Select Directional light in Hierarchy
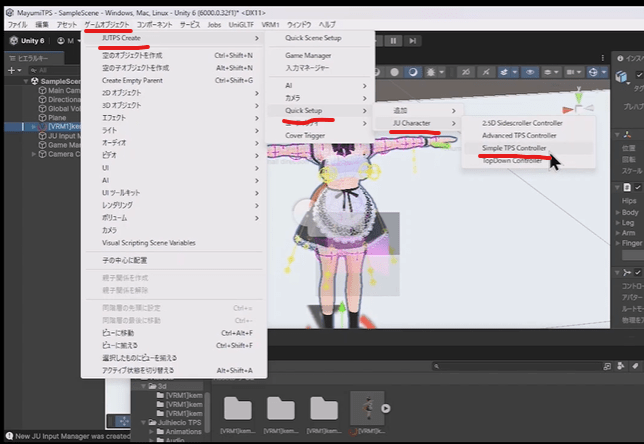This screenshot has height=444, width=644. pos(59,99)
